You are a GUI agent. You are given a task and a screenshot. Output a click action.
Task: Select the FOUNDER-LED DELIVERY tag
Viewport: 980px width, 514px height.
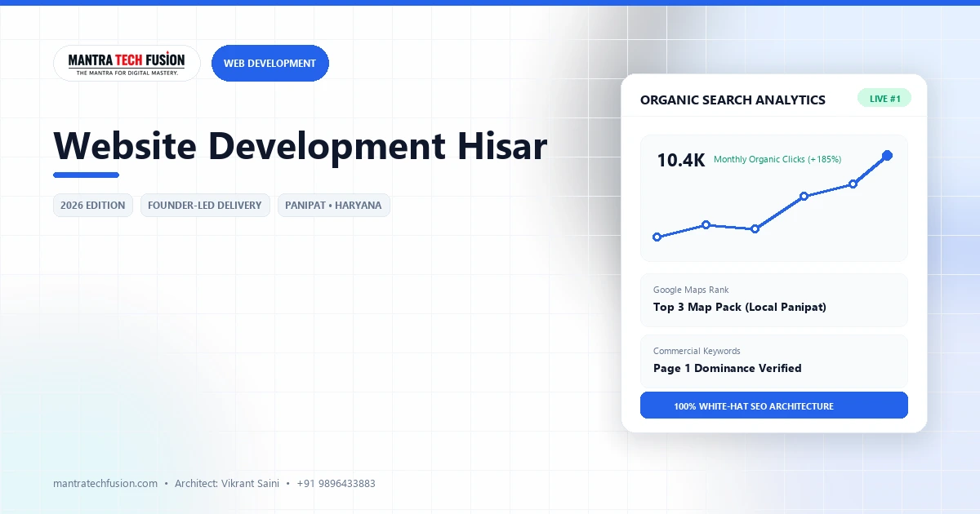click(x=205, y=205)
